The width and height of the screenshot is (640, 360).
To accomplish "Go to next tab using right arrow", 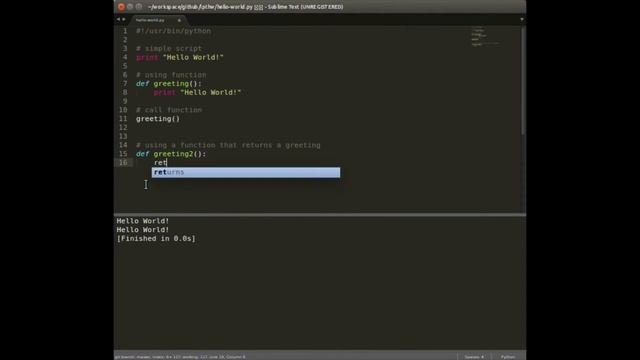I will tap(124, 19).
